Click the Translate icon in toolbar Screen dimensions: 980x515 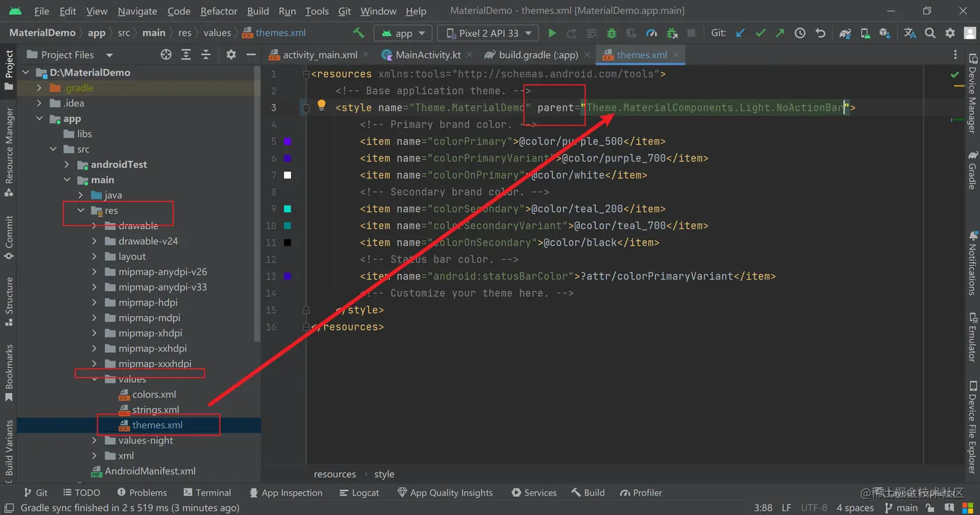coord(910,32)
